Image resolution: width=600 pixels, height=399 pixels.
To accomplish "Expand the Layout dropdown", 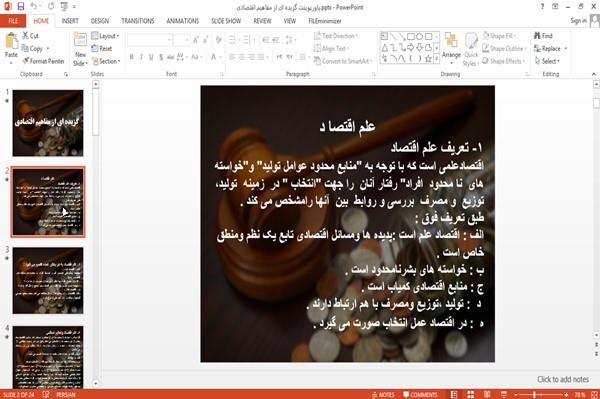I will (x=105, y=36).
